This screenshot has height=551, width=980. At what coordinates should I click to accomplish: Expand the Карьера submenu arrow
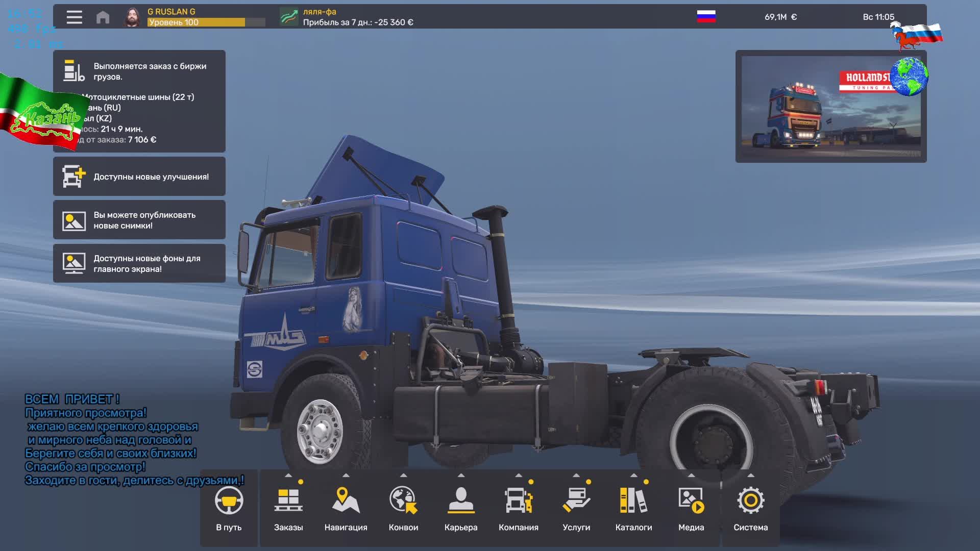pyautogui.click(x=461, y=475)
